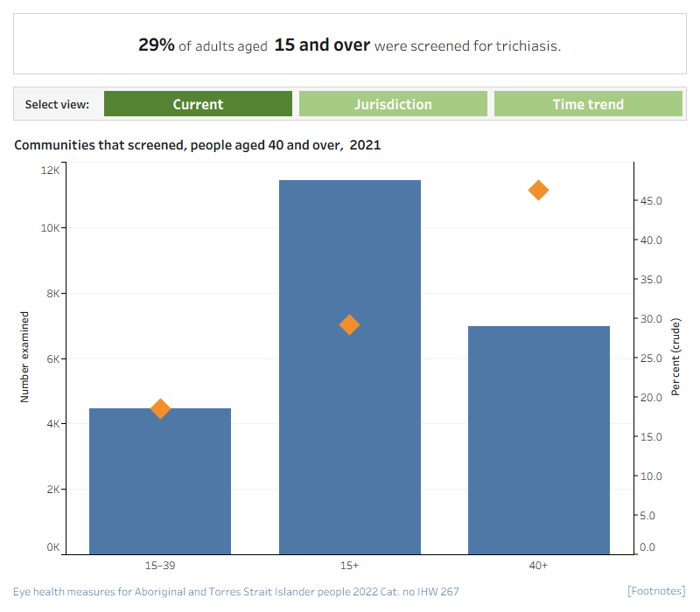Click the '2K' left axis tick
Screen dimensions: 700x612
pyautogui.click(x=53, y=490)
